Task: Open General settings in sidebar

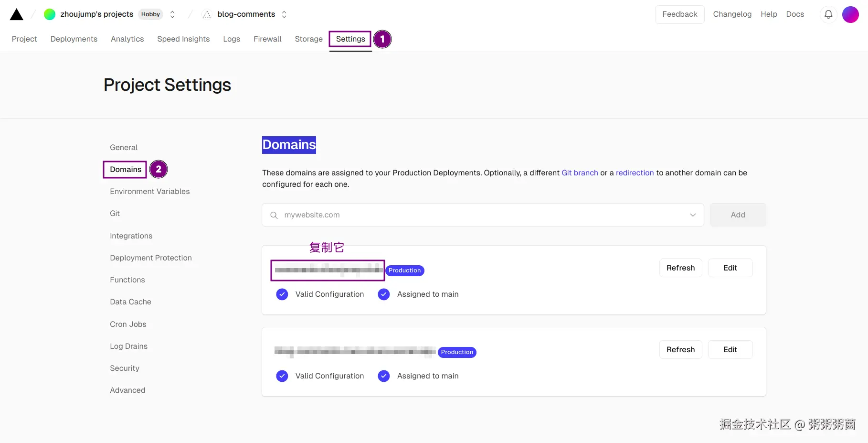Action: tap(124, 148)
